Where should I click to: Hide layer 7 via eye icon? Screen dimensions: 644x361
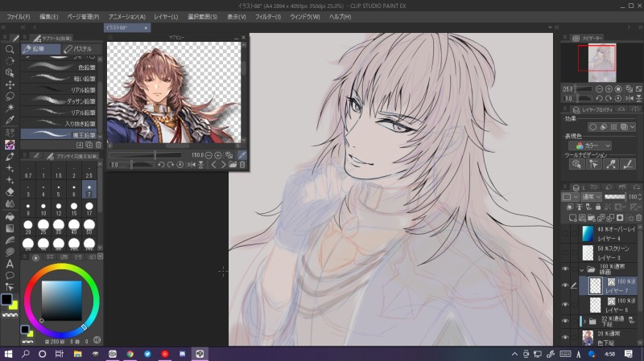coord(565,285)
